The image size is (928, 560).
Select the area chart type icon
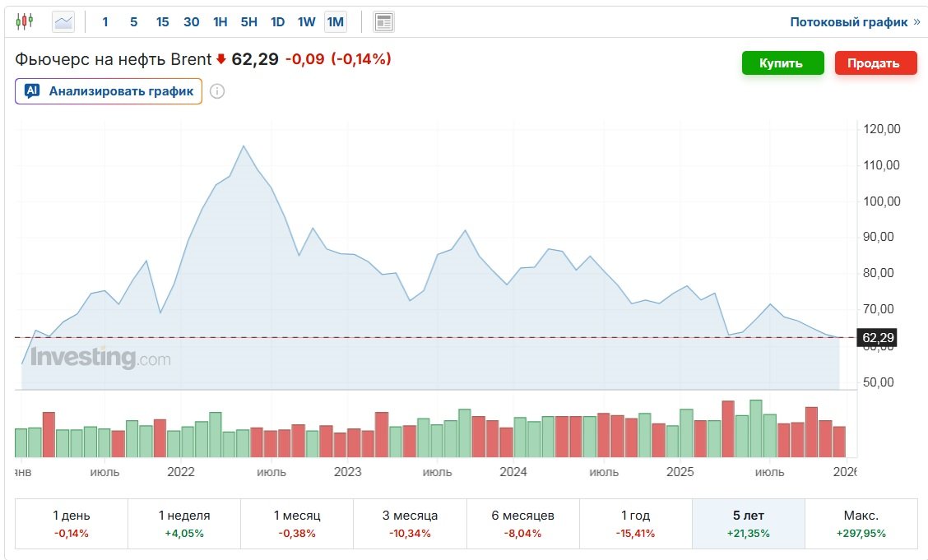tap(63, 21)
